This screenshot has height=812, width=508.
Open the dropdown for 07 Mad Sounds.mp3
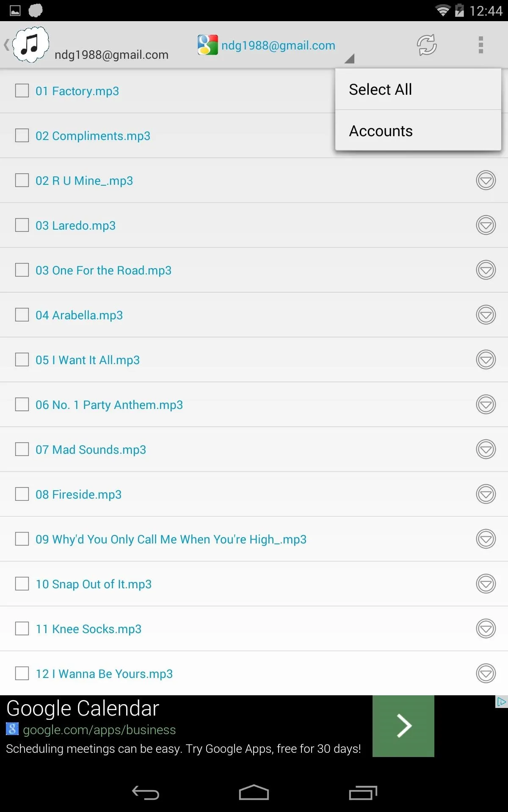click(486, 449)
